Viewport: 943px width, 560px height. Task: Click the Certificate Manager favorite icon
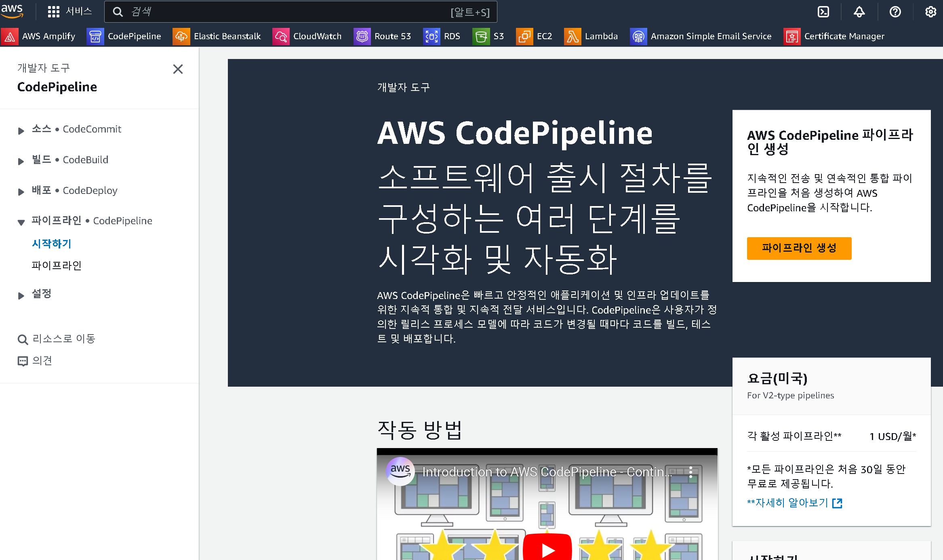point(792,36)
